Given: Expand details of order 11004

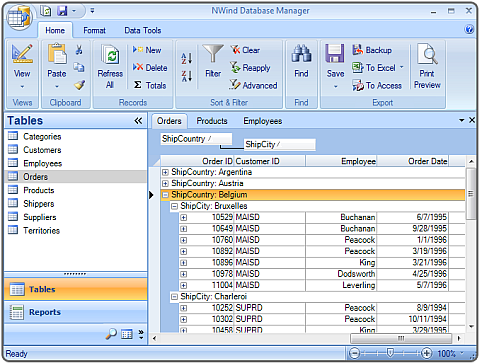Looking at the screenshot, I should (x=184, y=286).
